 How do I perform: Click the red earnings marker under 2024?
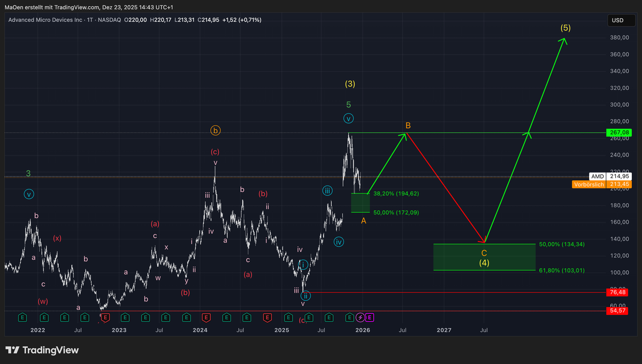click(205, 317)
